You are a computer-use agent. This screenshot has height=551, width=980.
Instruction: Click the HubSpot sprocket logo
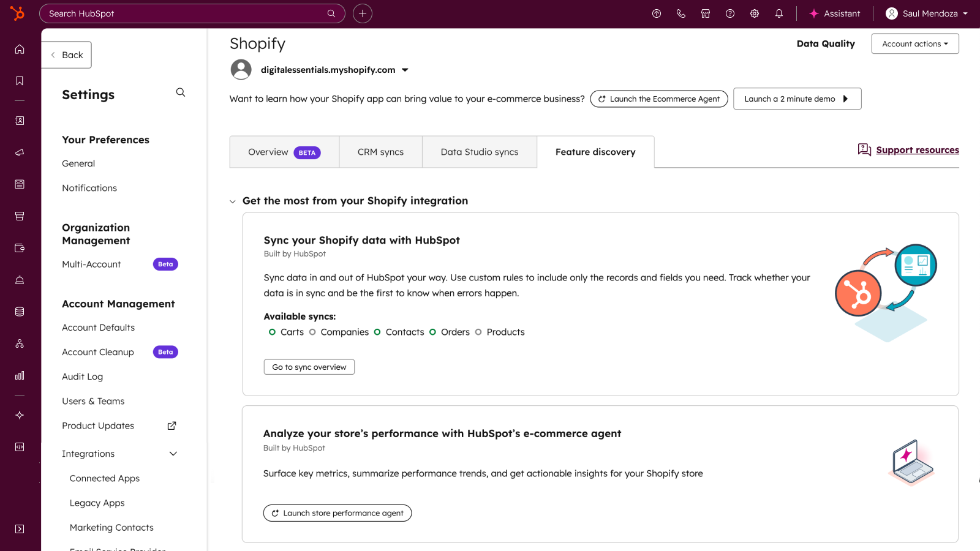tap(17, 13)
